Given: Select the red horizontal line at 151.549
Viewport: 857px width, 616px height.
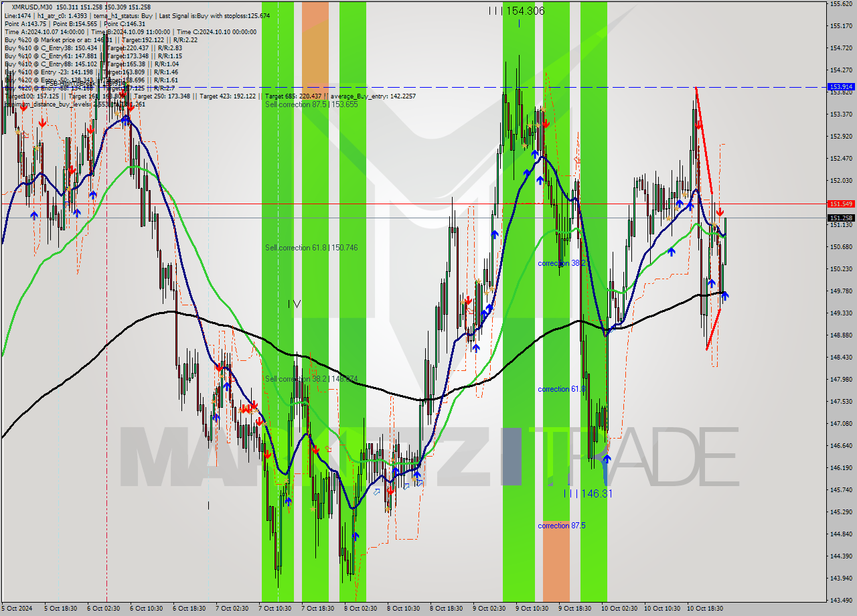Looking at the screenshot, I should click(413, 204).
